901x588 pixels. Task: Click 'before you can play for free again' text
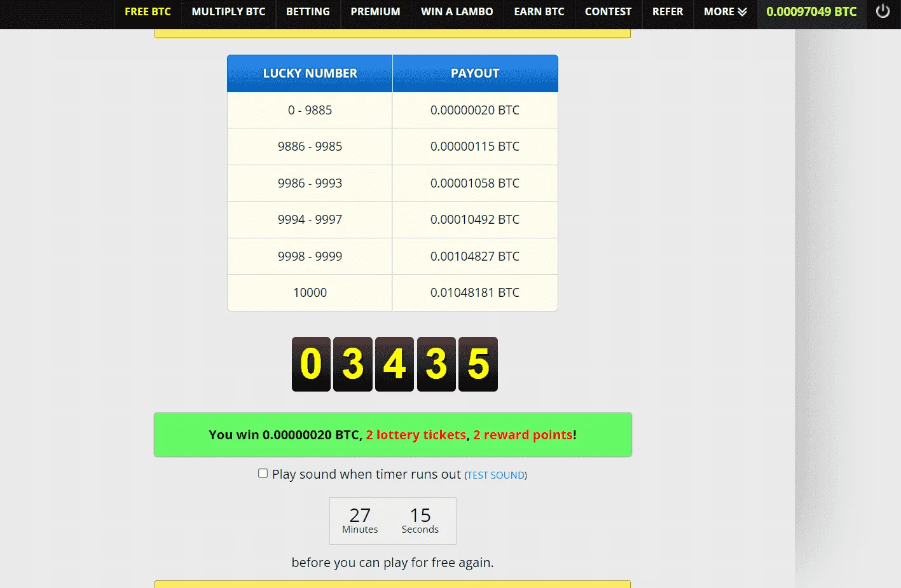click(x=392, y=563)
